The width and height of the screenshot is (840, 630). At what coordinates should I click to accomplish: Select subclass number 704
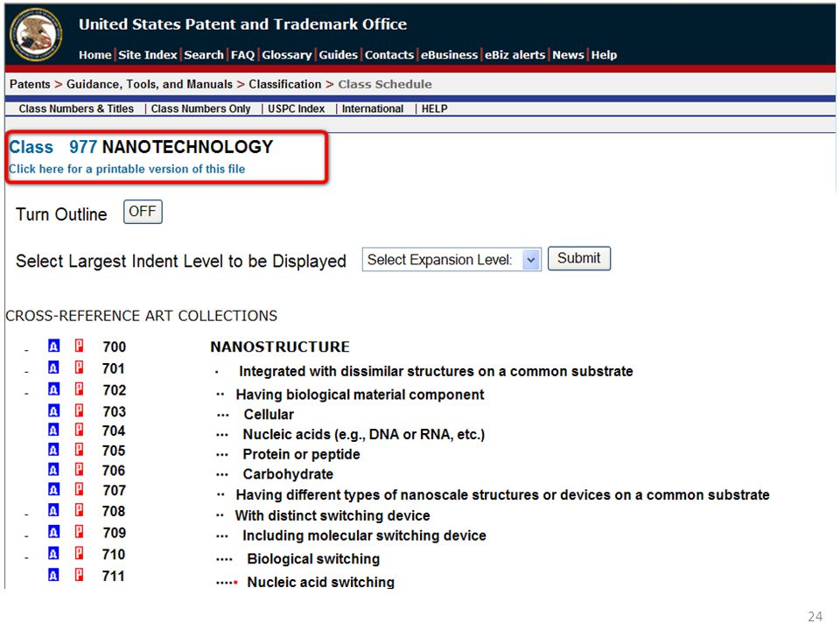(x=114, y=430)
